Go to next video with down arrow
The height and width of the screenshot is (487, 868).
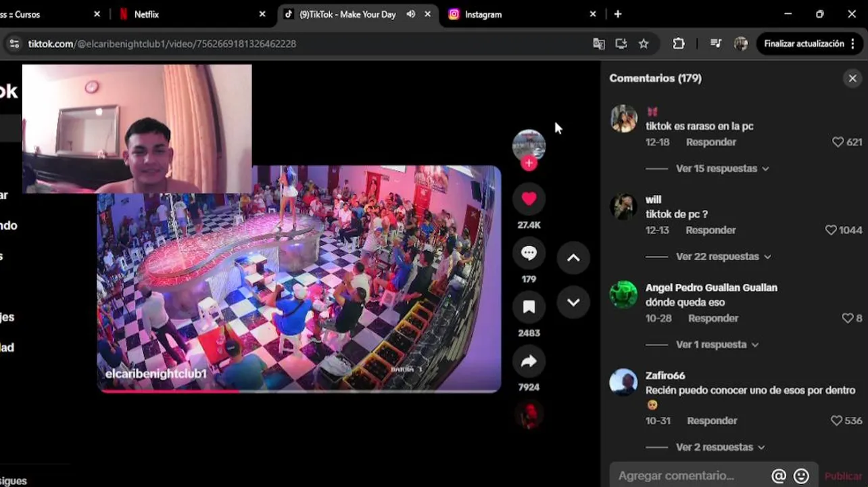tap(573, 302)
